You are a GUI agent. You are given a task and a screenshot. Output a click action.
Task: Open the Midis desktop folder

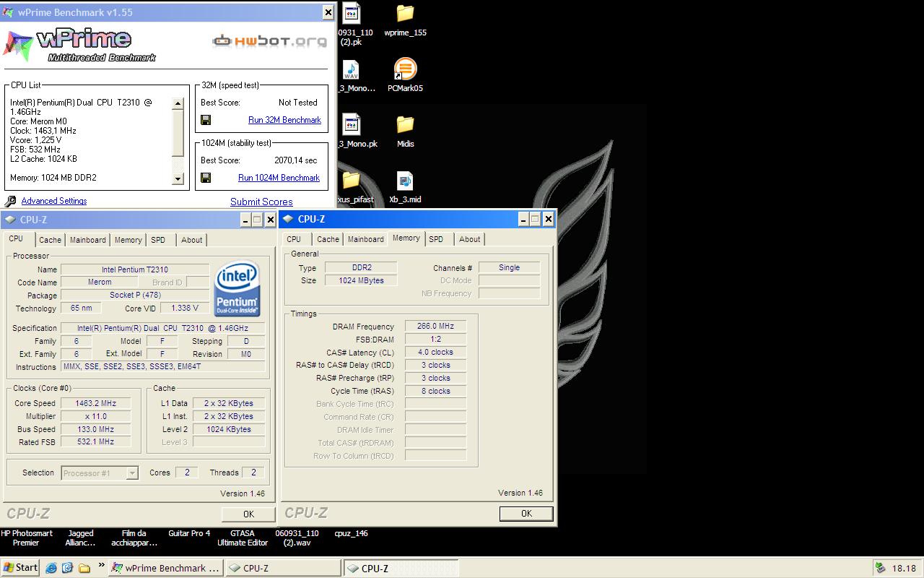point(405,125)
